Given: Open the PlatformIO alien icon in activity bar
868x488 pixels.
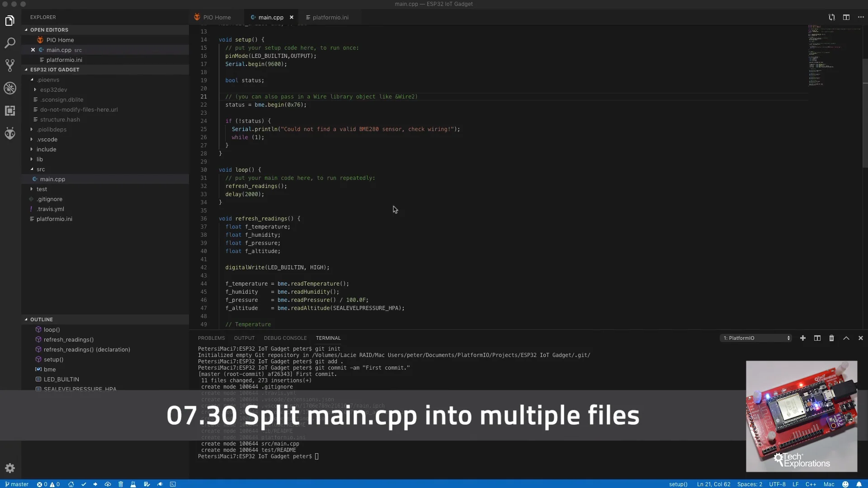Looking at the screenshot, I should point(10,133).
